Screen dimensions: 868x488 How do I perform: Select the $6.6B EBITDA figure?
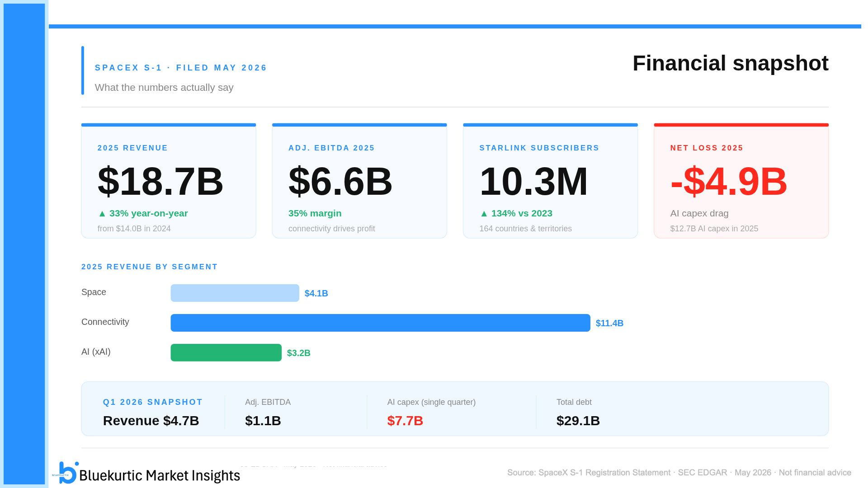tap(340, 182)
